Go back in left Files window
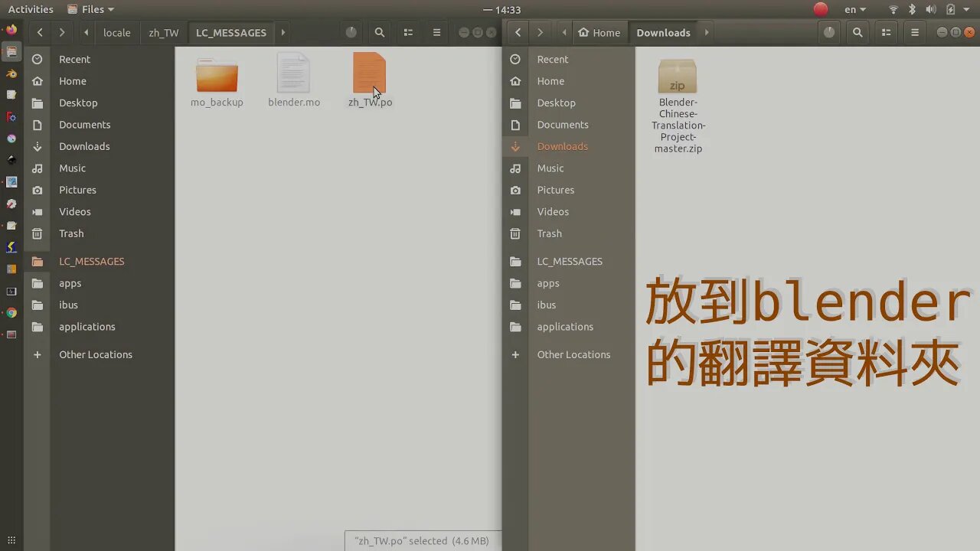 40,33
